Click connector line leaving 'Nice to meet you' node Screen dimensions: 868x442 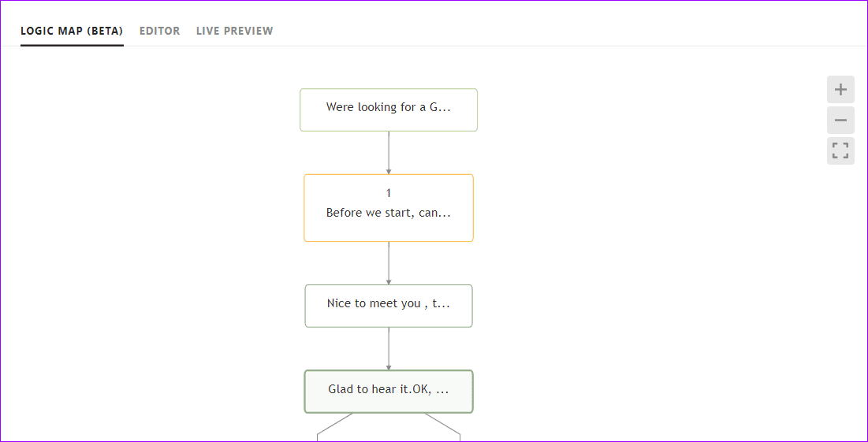[389, 346]
